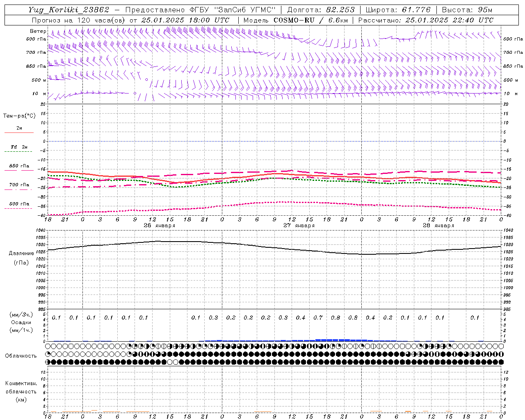Click the 'Тем-ра(°C)' temperature panel label
The height and width of the screenshot is (420, 525).
click(x=19, y=116)
